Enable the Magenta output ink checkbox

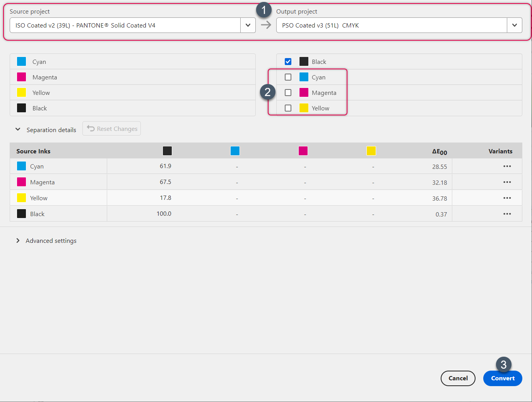pyautogui.click(x=288, y=93)
